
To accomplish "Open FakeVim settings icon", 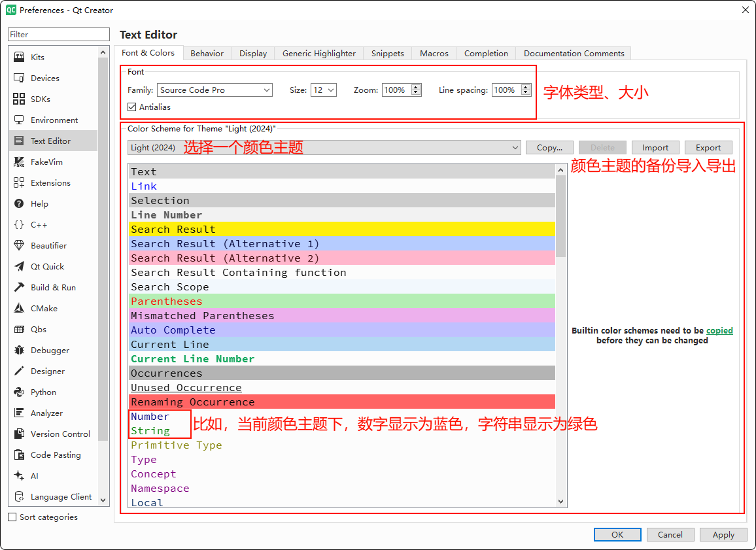I will 19,162.
